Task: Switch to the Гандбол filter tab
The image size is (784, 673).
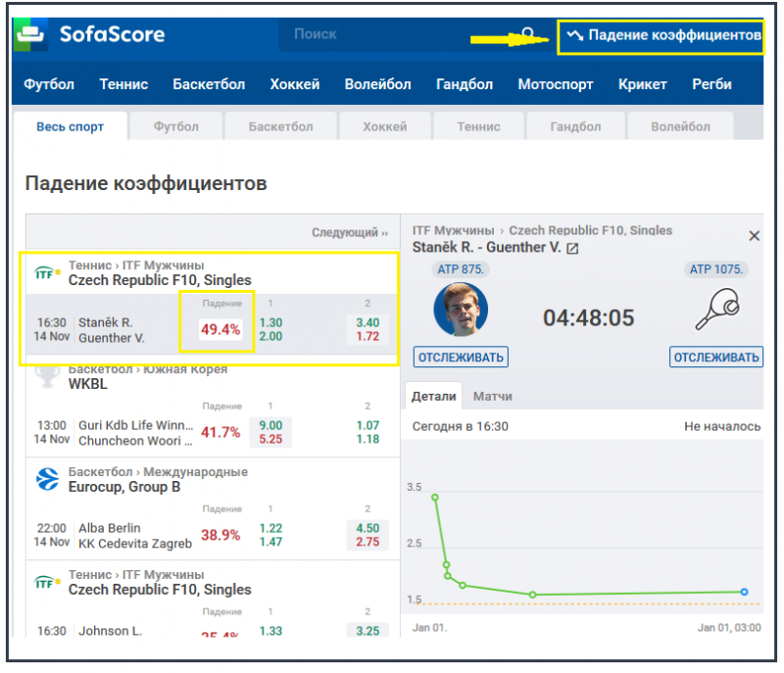Action: tap(575, 126)
